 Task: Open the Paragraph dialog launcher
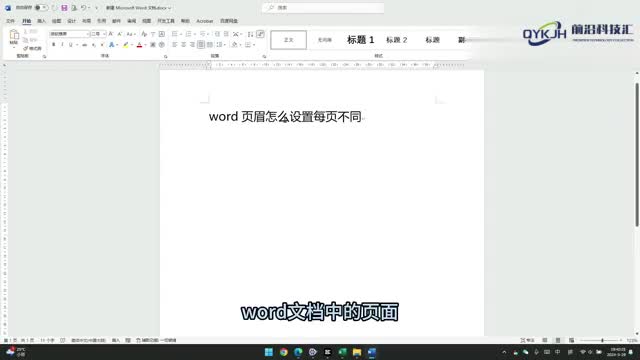tap(264, 56)
